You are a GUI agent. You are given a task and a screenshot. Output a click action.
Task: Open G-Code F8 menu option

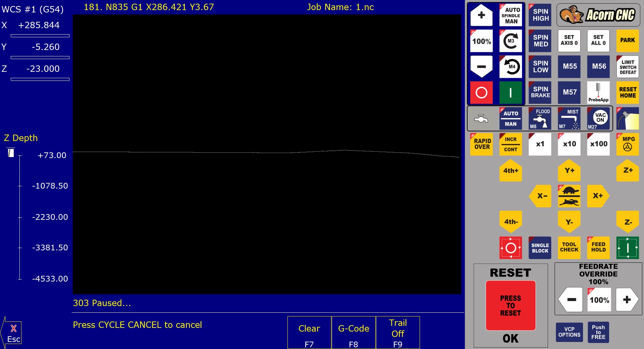(x=354, y=333)
